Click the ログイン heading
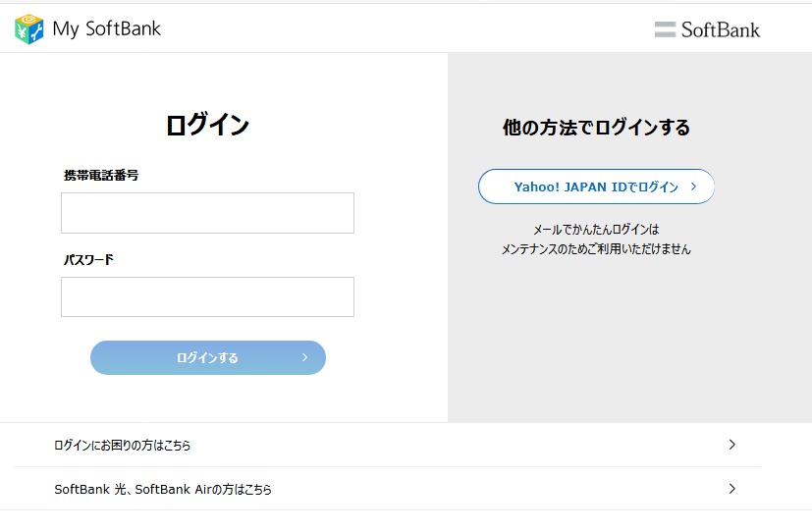This screenshot has height=532, width=812. click(x=207, y=125)
